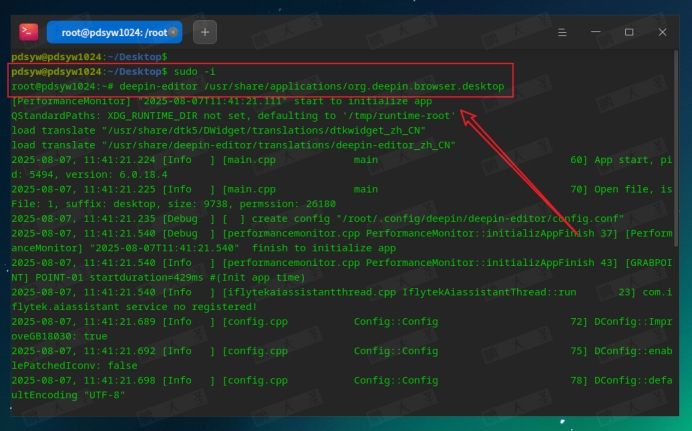Click 'finish to initialize app' text
The width and height of the screenshot is (692, 431).
324,248
